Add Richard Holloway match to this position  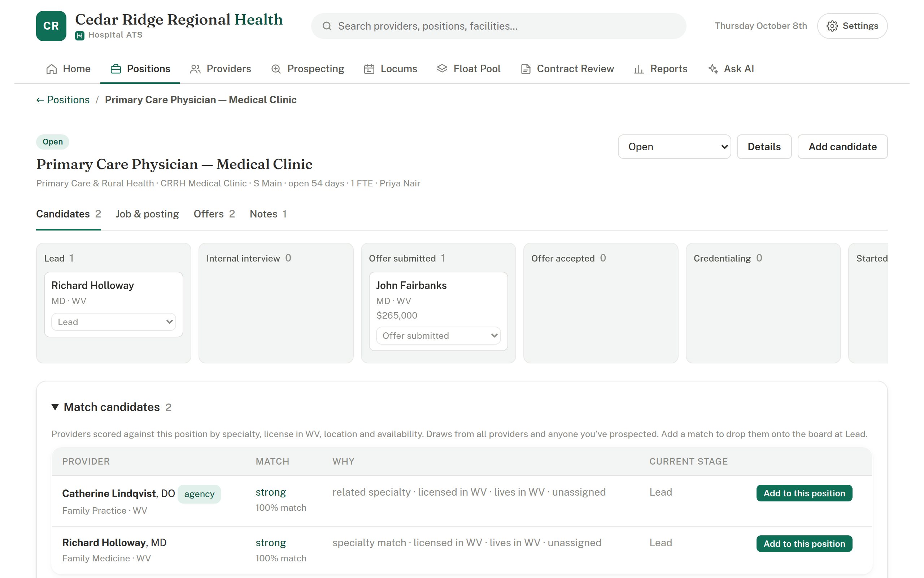pyautogui.click(x=804, y=544)
